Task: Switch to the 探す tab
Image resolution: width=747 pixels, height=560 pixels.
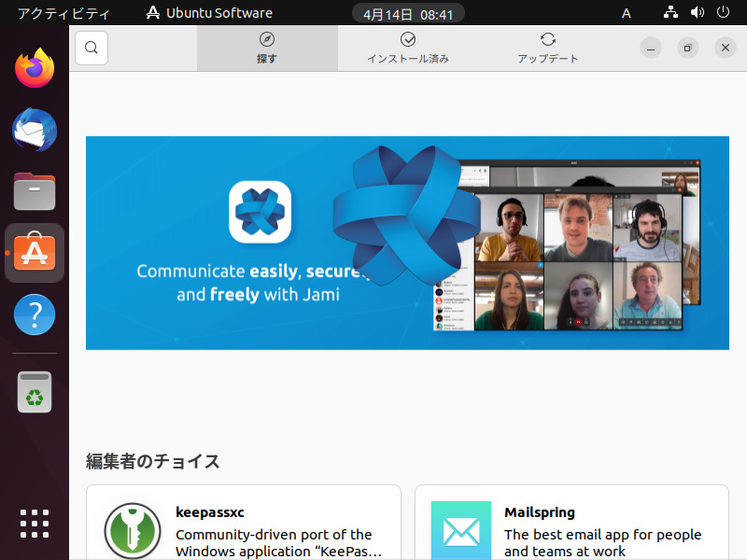Action: tap(267, 49)
